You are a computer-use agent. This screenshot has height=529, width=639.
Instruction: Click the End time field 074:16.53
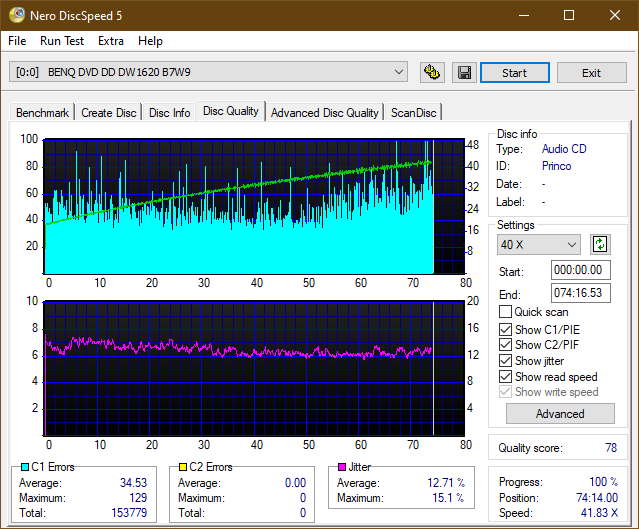tap(580, 293)
